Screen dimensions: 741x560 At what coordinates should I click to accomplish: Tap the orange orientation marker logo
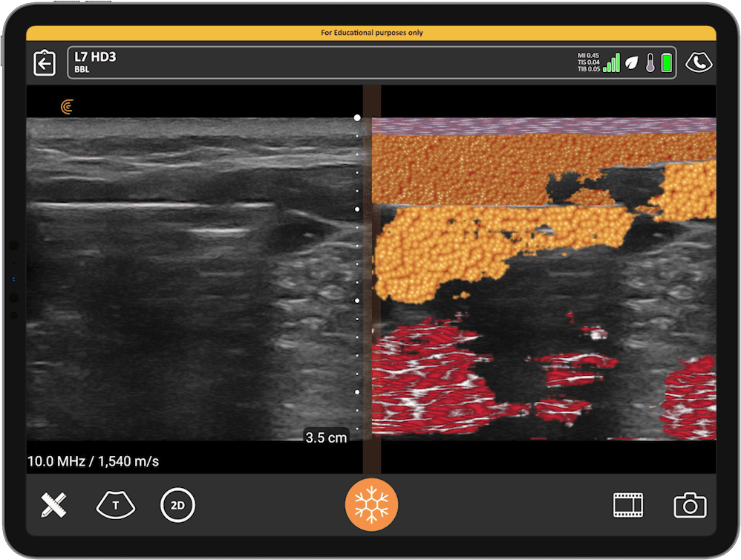(x=67, y=107)
